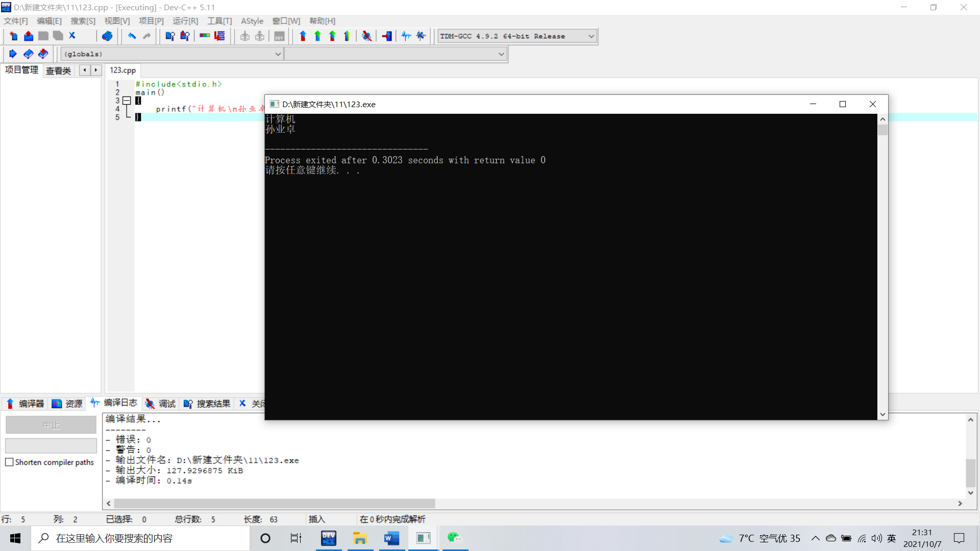Click the Undo arrow icon

[132, 36]
